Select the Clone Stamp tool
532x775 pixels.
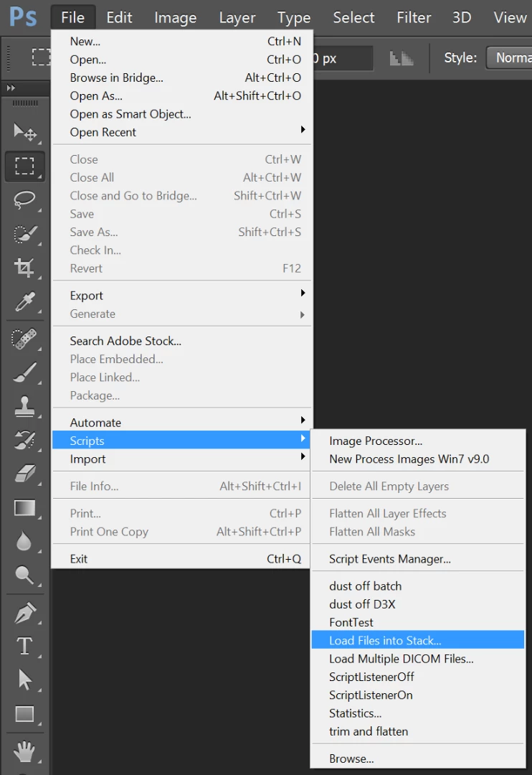pyautogui.click(x=24, y=407)
